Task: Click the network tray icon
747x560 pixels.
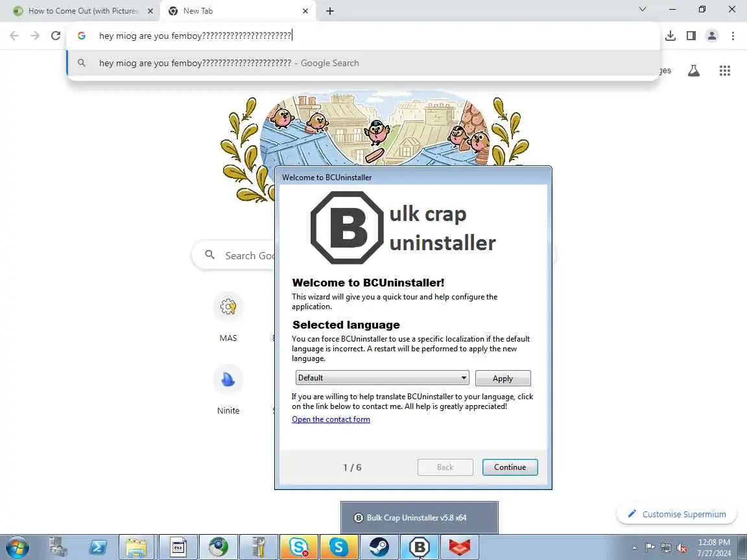Action: [665, 548]
